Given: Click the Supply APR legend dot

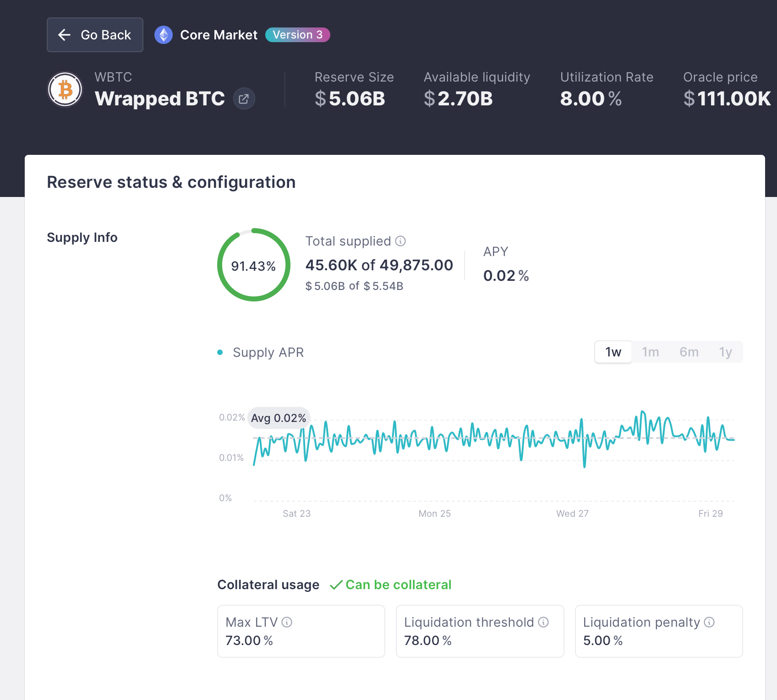Looking at the screenshot, I should (220, 352).
